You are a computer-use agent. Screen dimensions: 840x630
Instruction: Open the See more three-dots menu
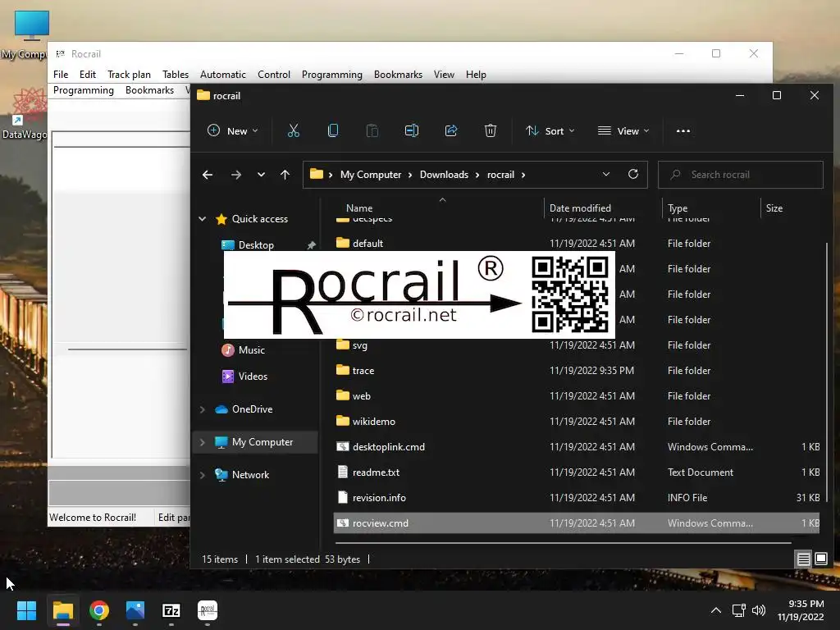(x=683, y=130)
